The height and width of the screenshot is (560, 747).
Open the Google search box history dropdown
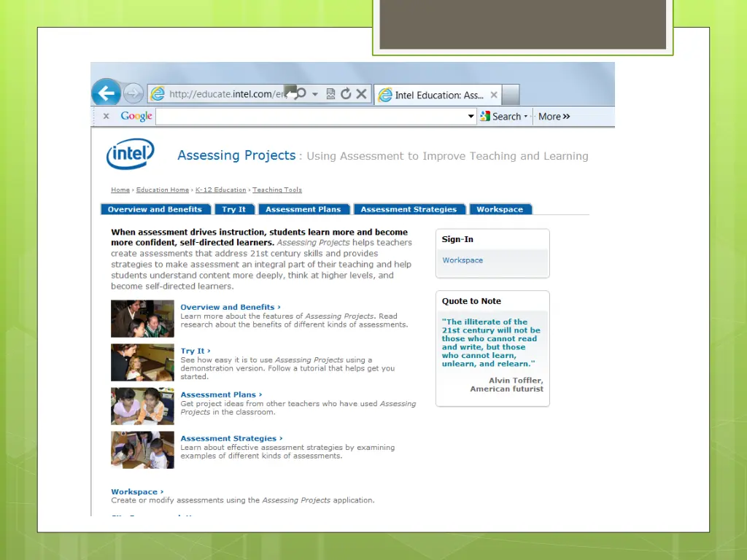pyautogui.click(x=471, y=116)
